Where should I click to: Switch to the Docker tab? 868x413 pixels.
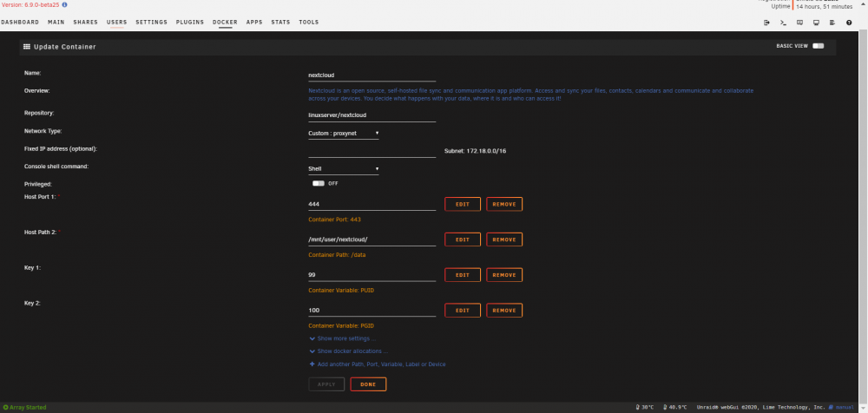225,23
